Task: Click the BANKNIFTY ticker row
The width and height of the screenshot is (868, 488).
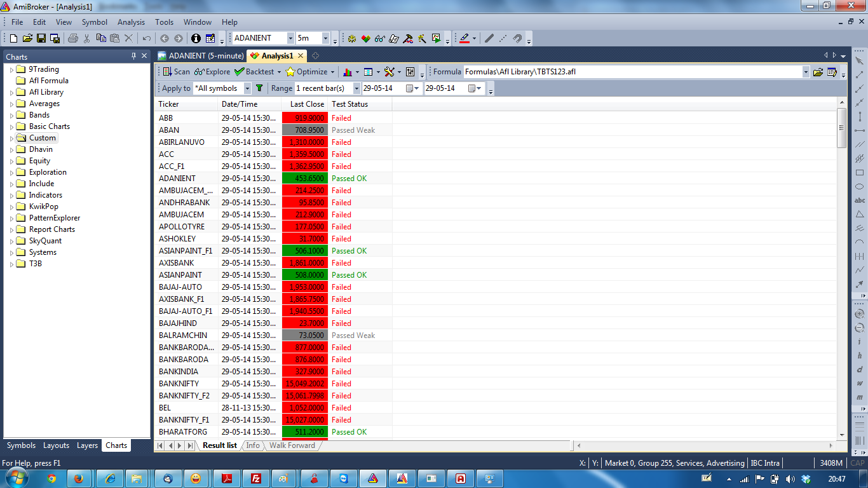Action: (179, 384)
